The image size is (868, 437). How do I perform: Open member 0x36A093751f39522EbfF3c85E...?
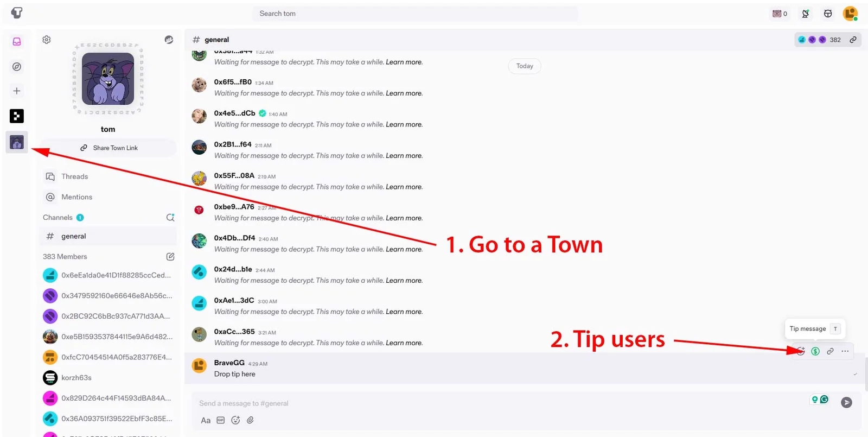pos(108,419)
